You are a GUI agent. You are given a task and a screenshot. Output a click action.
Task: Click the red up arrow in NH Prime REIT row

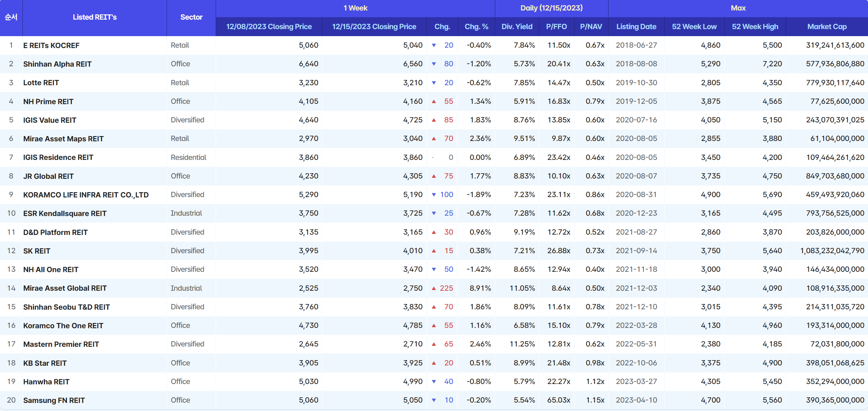tap(434, 101)
